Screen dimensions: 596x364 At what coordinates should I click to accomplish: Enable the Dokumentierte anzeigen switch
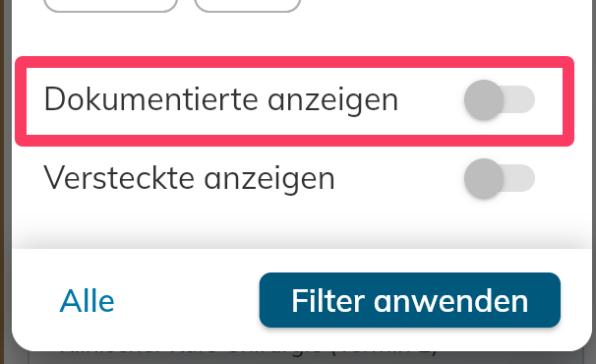click(499, 100)
